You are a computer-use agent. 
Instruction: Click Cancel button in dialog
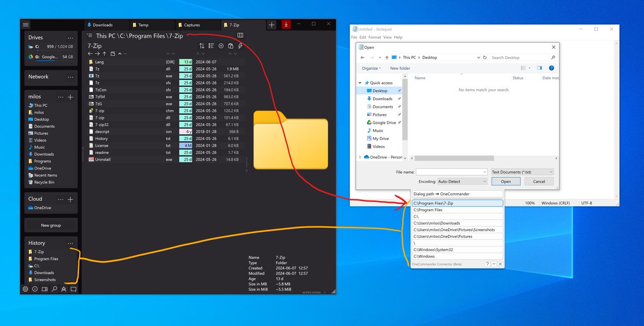pyautogui.click(x=539, y=182)
